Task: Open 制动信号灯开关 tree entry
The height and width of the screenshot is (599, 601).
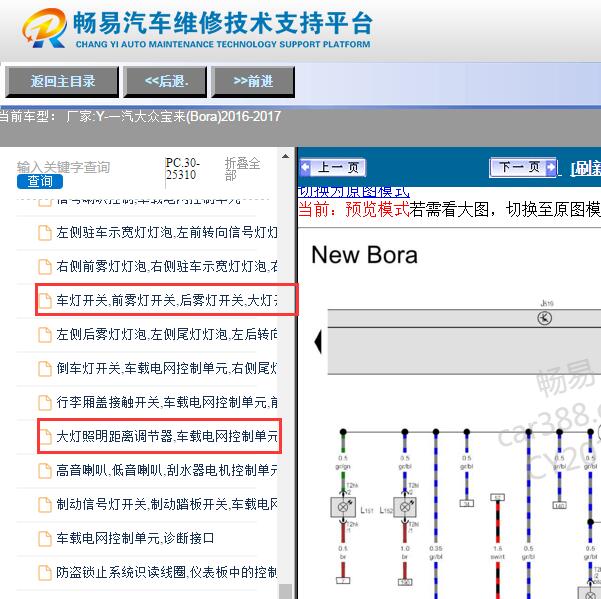Action: (167, 504)
